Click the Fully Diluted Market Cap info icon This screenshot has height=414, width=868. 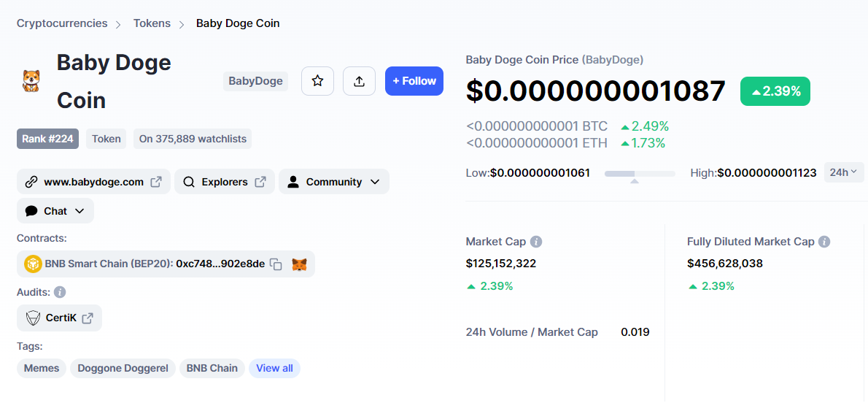(x=824, y=242)
